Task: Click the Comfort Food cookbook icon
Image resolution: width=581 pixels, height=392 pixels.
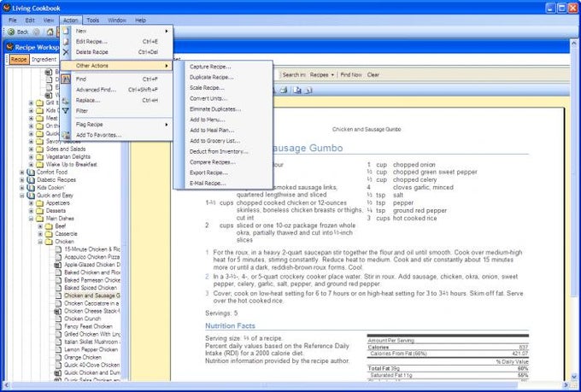Action: [31, 173]
